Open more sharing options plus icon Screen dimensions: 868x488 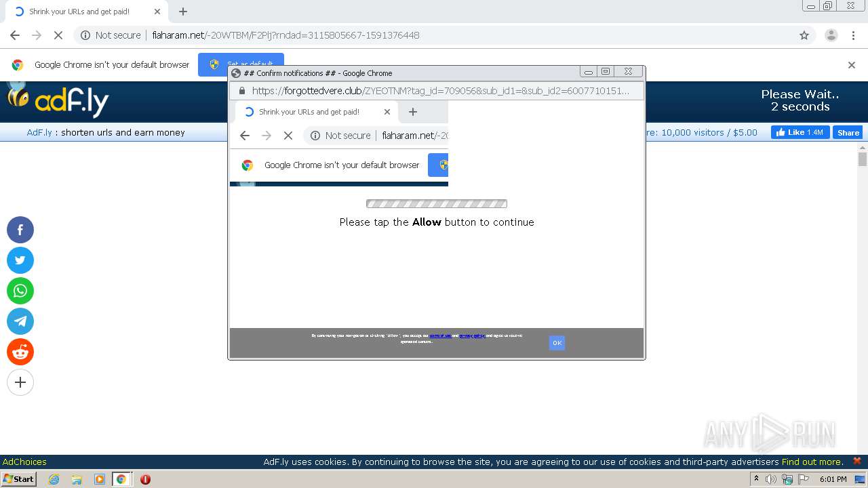click(20, 382)
